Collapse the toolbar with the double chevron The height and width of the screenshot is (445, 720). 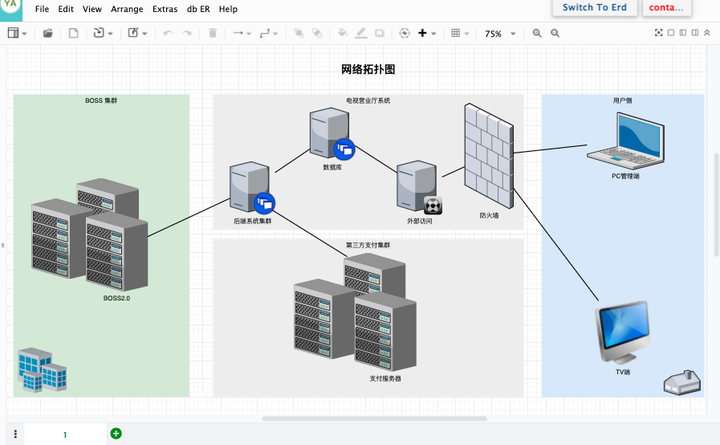[707, 33]
